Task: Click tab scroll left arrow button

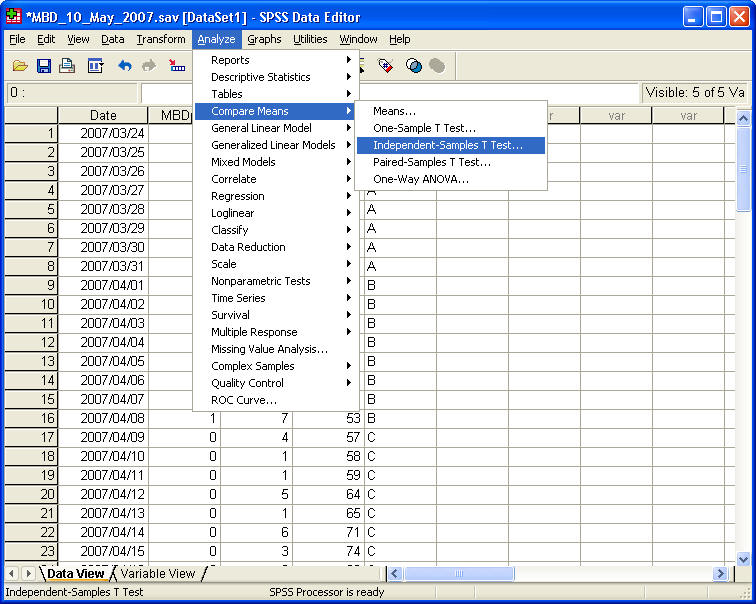Action: click(12, 573)
